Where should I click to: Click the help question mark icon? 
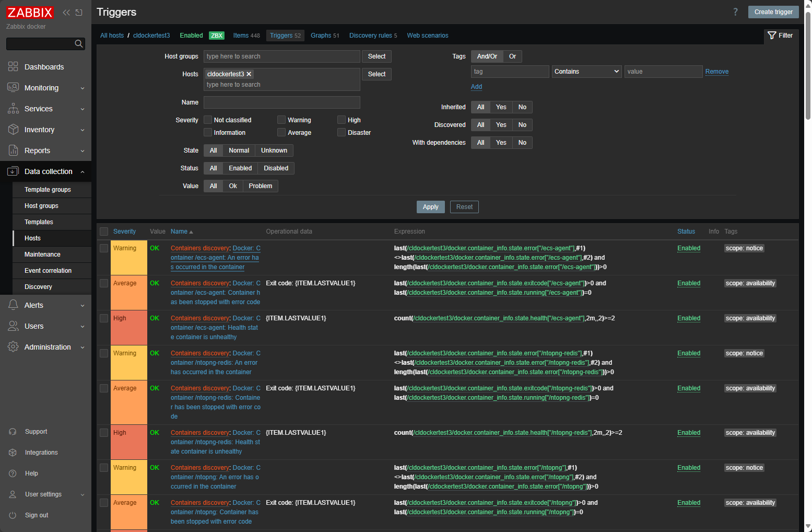[x=735, y=11]
